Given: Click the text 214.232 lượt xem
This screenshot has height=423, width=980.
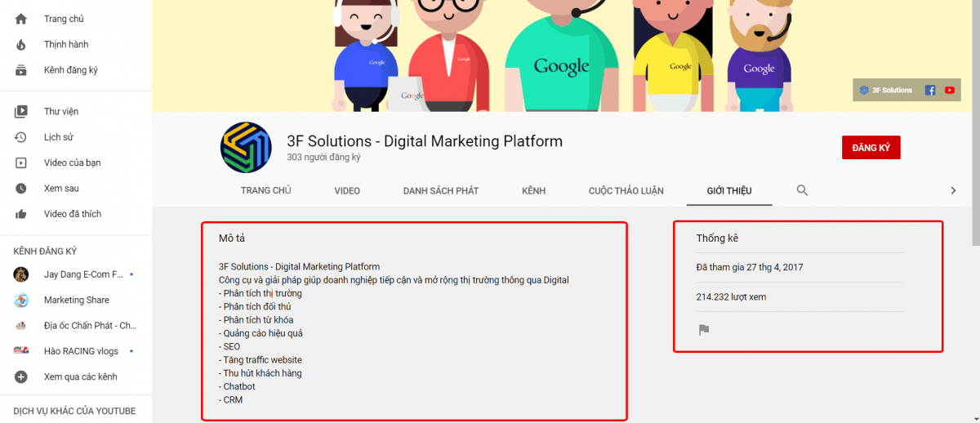Looking at the screenshot, I should pyautogui.click(x=731, y=297).
